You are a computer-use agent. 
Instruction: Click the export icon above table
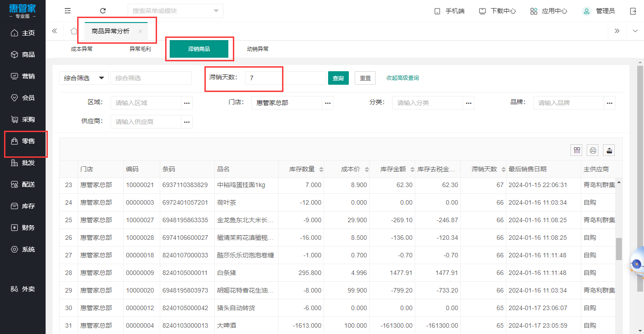(609, 151)
